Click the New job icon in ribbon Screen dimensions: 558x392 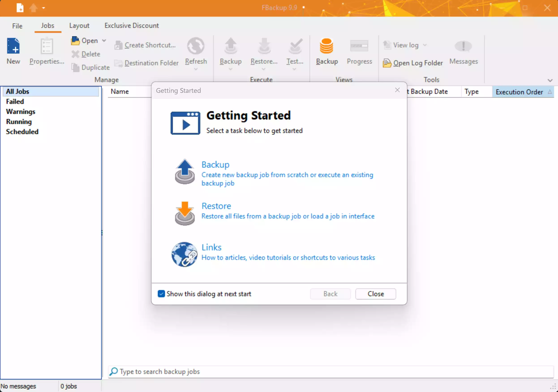click(13, 46)
